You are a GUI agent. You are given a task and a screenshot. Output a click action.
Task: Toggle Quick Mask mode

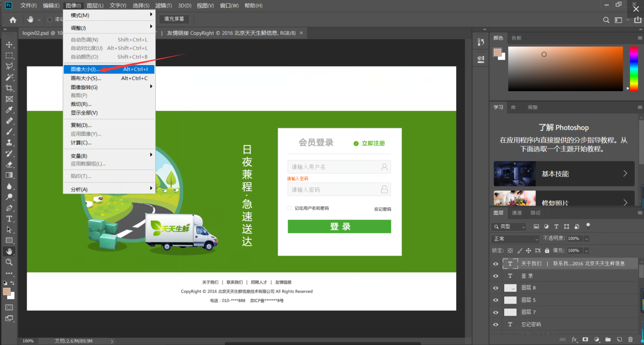coord(9,307)
